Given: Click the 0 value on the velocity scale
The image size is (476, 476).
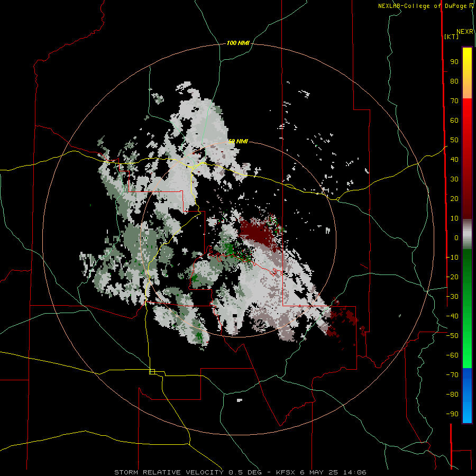Looking at the screenshot, I should pyautogui.click(x=456, y=238).
